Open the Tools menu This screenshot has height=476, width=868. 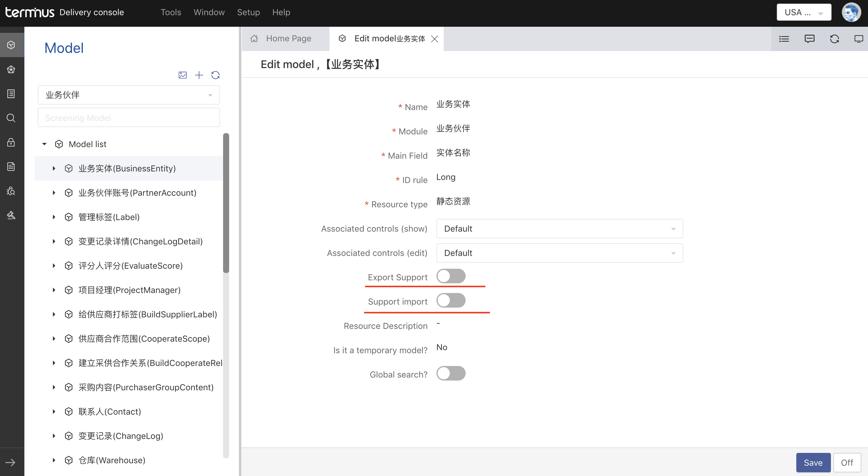(171, 12)
